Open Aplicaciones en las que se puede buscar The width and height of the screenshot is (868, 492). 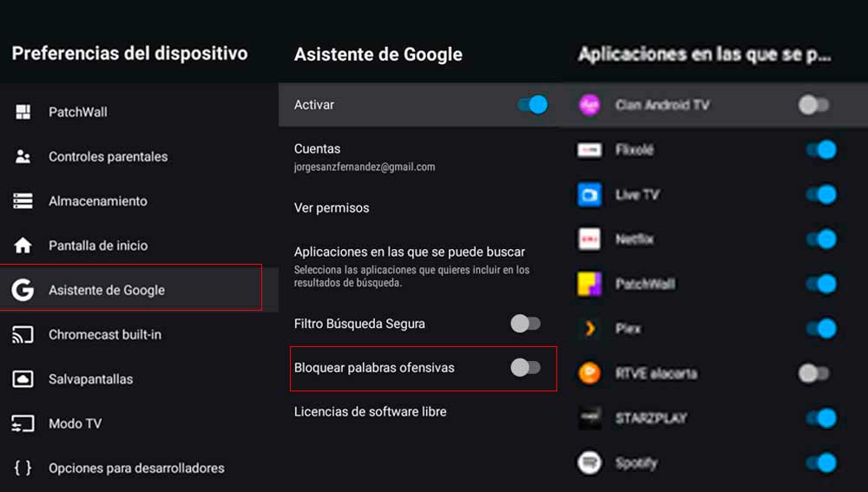419,266
